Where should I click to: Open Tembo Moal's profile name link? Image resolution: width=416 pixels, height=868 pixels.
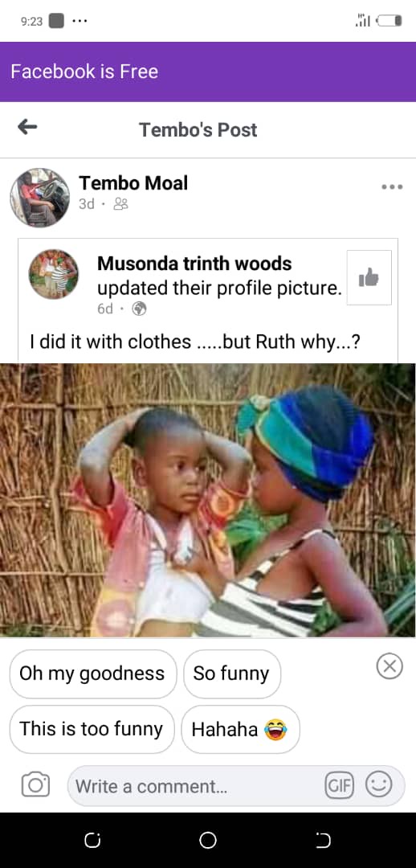(133, 182)
